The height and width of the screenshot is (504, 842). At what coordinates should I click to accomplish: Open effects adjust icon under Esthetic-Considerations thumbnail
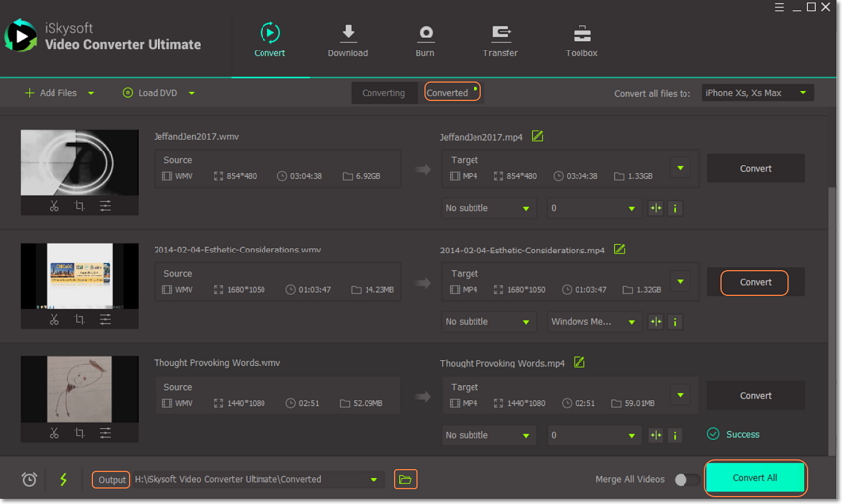point(105,320)
